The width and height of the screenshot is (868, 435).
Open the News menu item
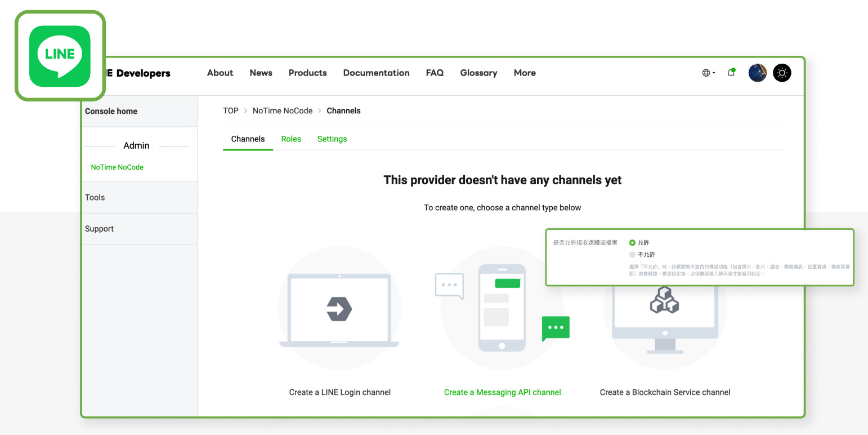[x=261, y=73]
